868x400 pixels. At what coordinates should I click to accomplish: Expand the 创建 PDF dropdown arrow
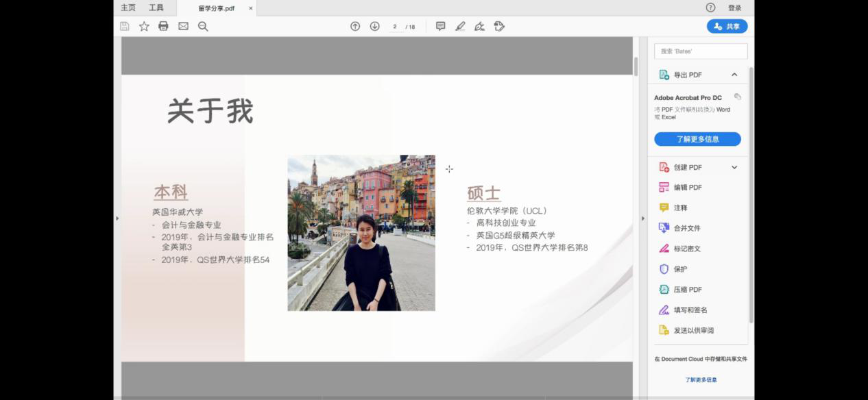[734, 167]
